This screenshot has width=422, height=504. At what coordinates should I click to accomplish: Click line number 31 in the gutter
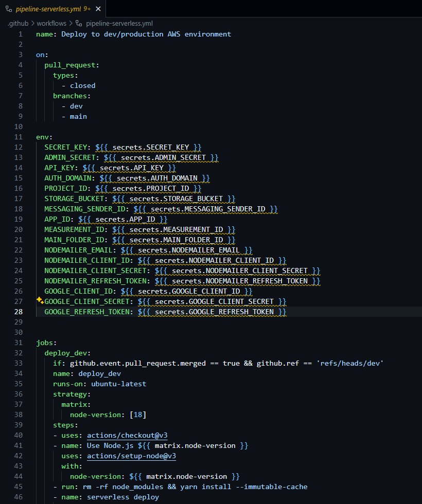tap(19, 343)
